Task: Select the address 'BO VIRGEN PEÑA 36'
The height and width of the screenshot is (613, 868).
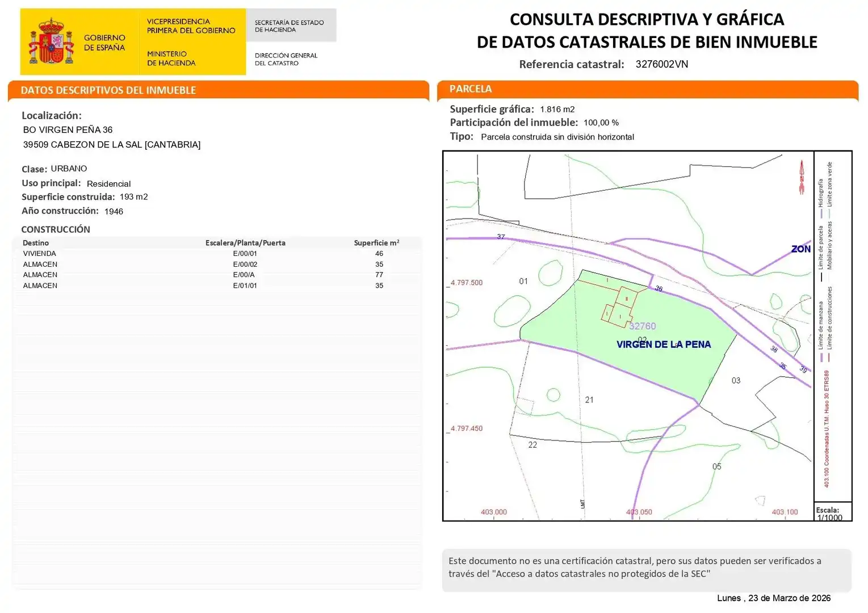Action: click(68, 130)
